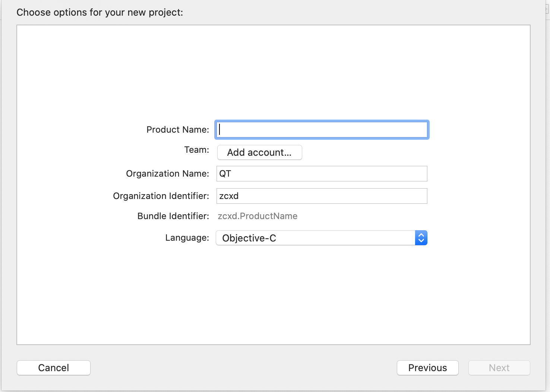Click the "Organization Identifier:" label
Image resolution: width=550 pixels, height=392 pixels.
(x=161, y=196)
